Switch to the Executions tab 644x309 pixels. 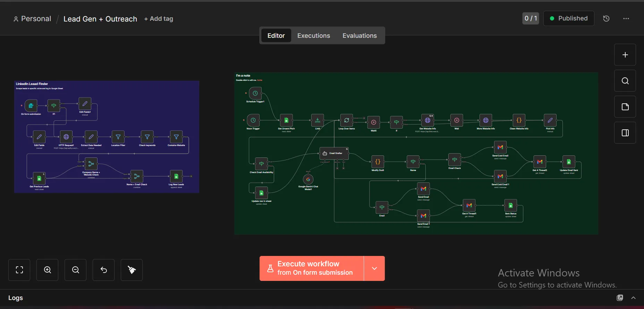point(314,35)
